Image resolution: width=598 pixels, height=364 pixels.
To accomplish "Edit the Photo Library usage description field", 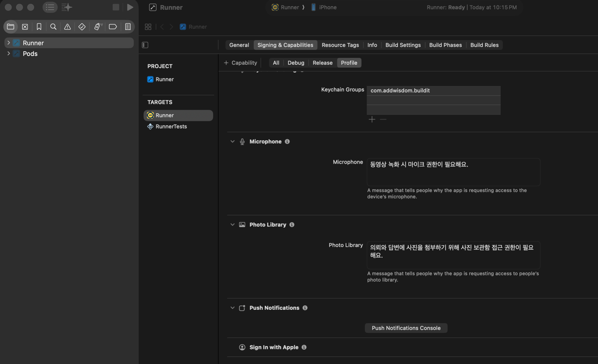I will pos(454,255).
